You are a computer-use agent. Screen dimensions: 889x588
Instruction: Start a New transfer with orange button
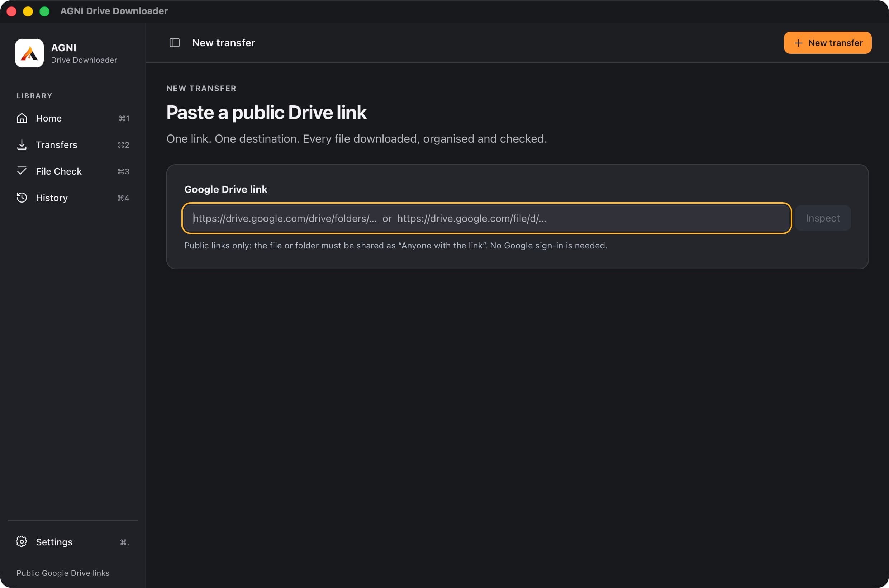click(827, 43)
